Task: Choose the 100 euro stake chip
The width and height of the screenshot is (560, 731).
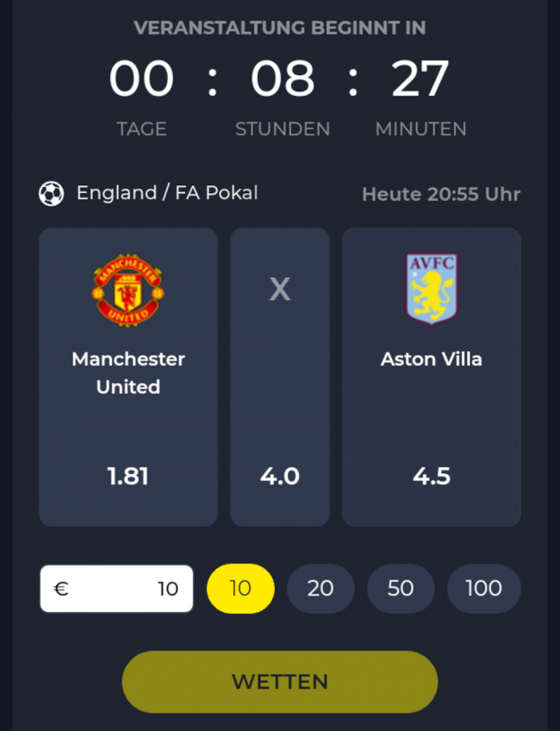Action: pos(483,589)
